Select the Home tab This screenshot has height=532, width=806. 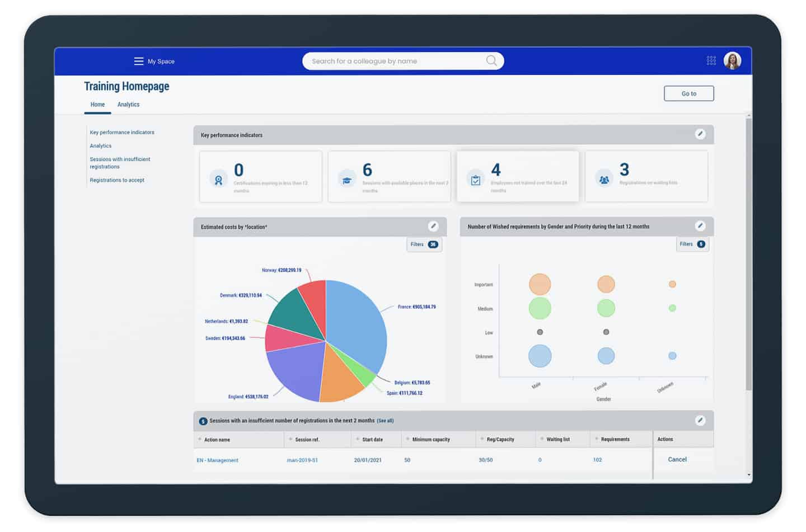coord(97,105)
